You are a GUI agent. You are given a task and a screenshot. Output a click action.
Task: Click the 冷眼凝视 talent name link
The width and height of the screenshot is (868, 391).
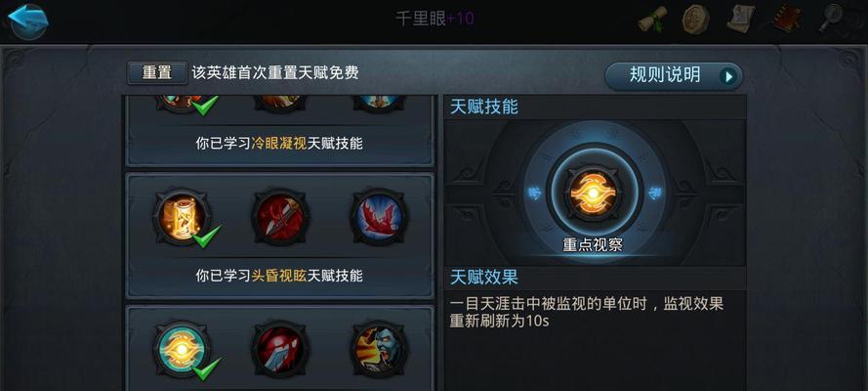pyautogui.click(x=279, y=144)
